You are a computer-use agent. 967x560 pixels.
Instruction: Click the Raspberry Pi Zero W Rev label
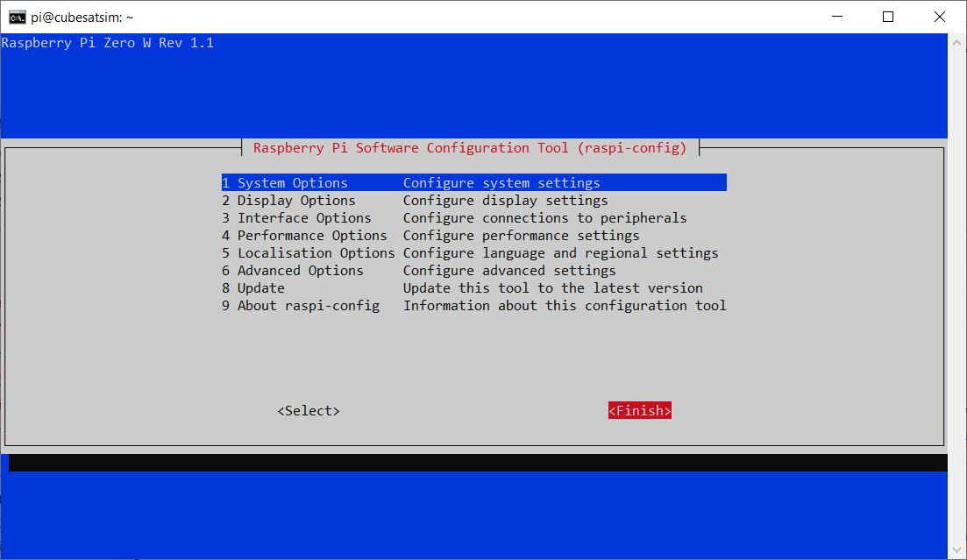pos(108,42)
